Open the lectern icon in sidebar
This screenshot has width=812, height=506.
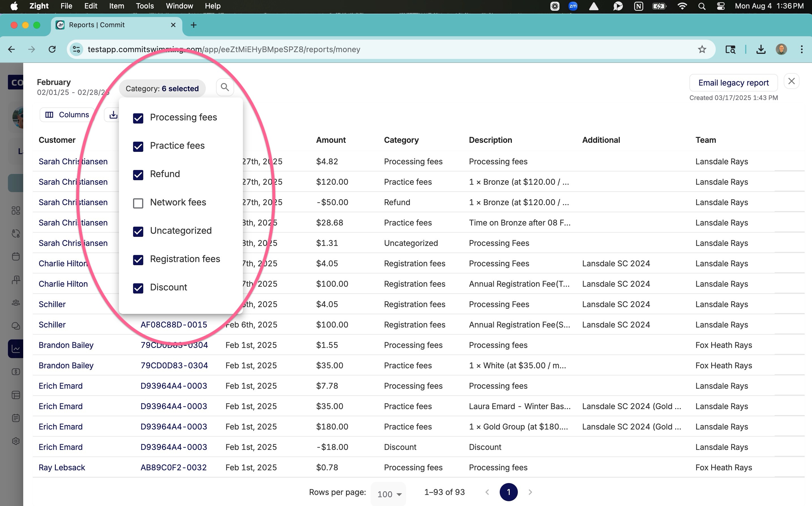16,280
